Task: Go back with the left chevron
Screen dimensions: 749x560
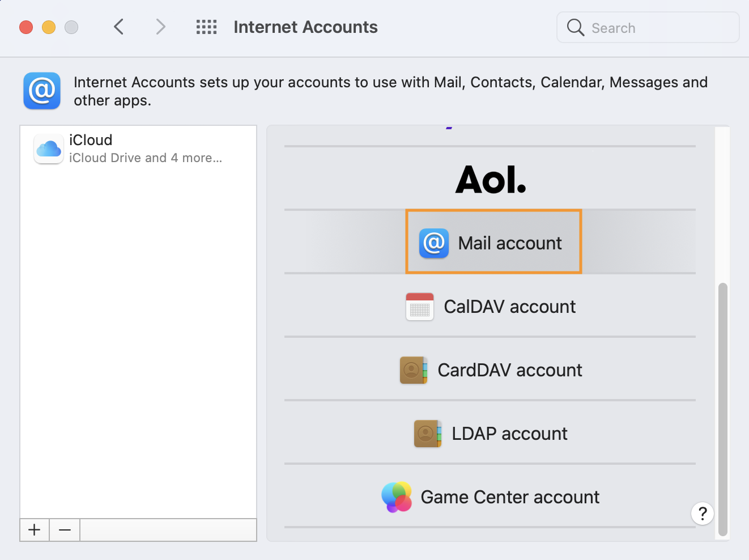Action: [118, 27]
